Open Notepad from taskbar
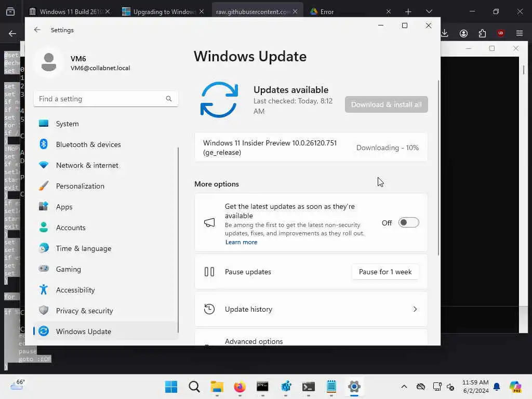Viewport: 532px width, 399px height. [x=331, y=387]
